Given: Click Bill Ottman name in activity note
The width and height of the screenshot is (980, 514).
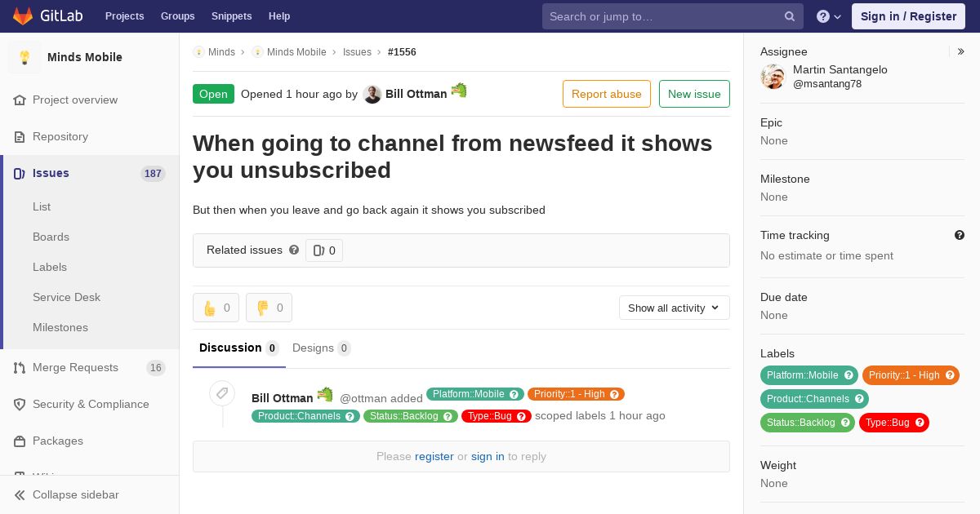Looking at the screenshot, I should click(283, 398).
